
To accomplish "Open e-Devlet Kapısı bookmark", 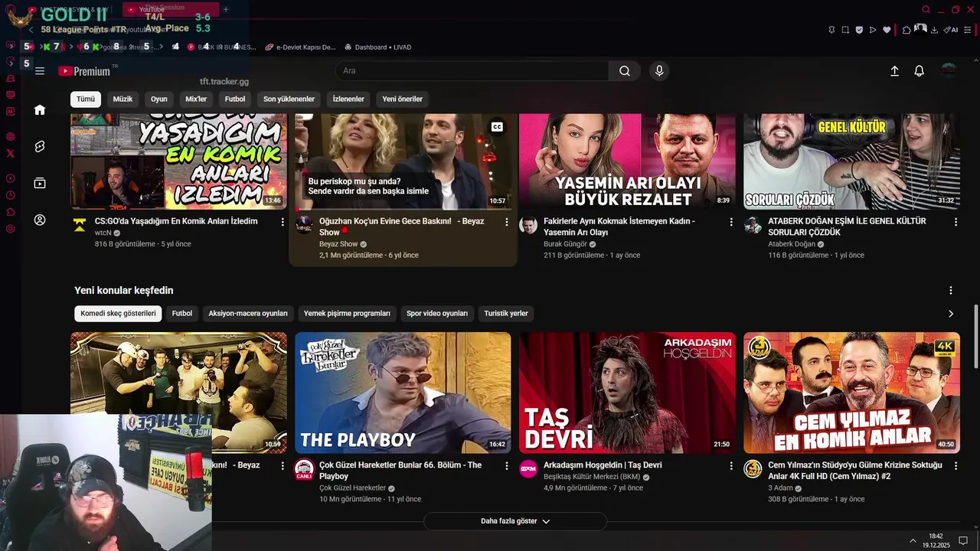I will click(300, 47).
